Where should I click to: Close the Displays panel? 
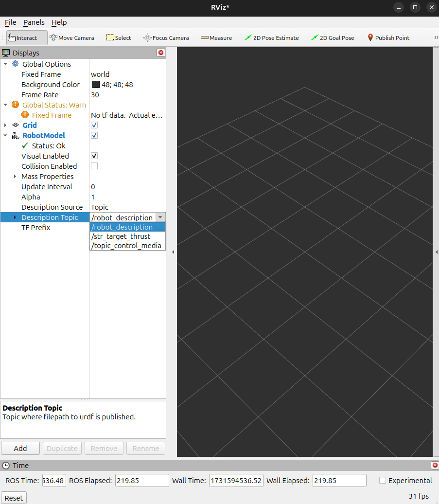[x=161, y=53]
